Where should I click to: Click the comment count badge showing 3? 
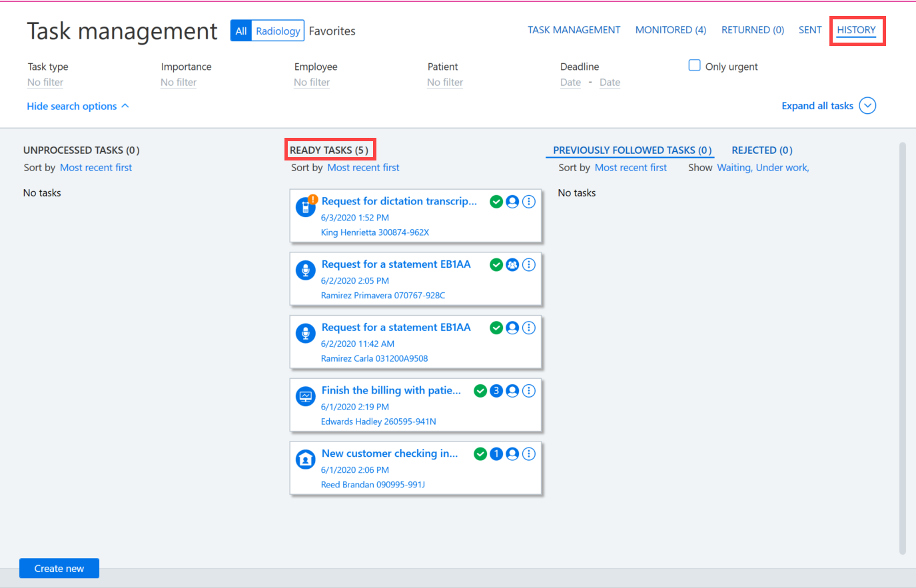click(x=496, y=391)
